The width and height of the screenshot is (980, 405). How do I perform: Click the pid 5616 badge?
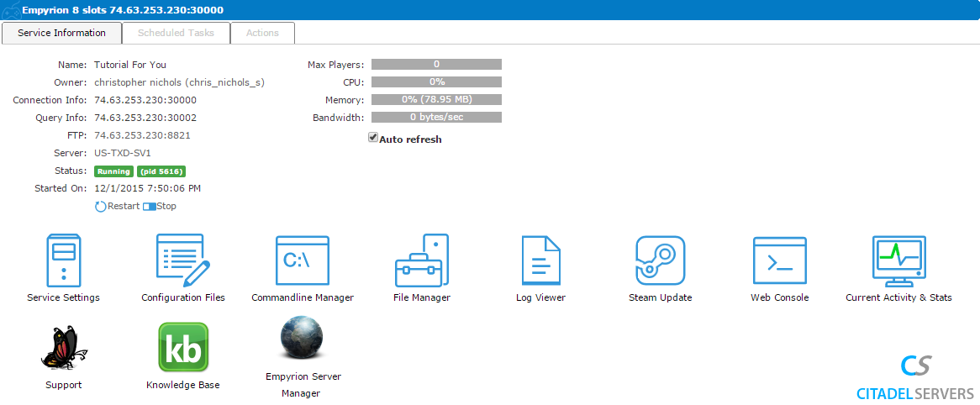pos(161,171)
